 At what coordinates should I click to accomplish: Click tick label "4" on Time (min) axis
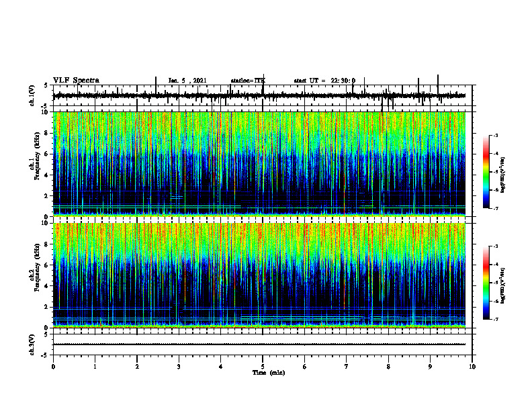click(x=221, y=367)
